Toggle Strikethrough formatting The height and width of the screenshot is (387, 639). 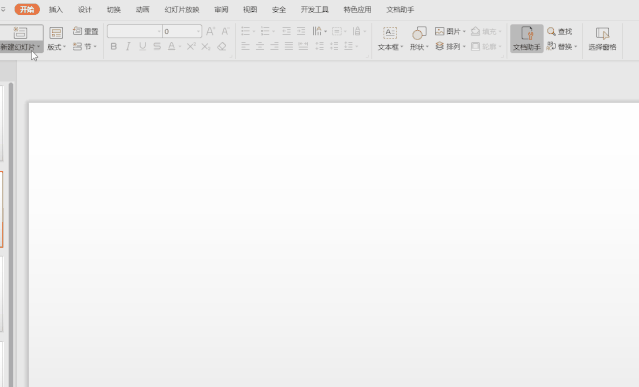[157, 46]
